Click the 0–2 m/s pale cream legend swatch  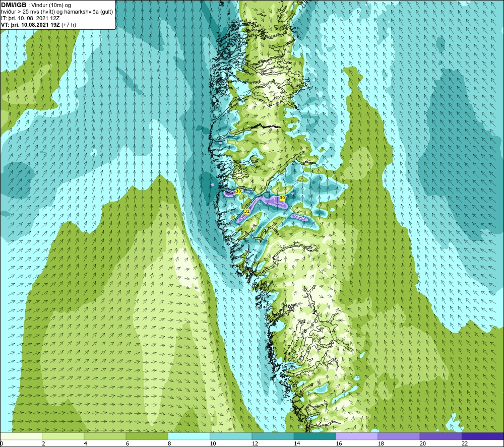pos(21,436)
